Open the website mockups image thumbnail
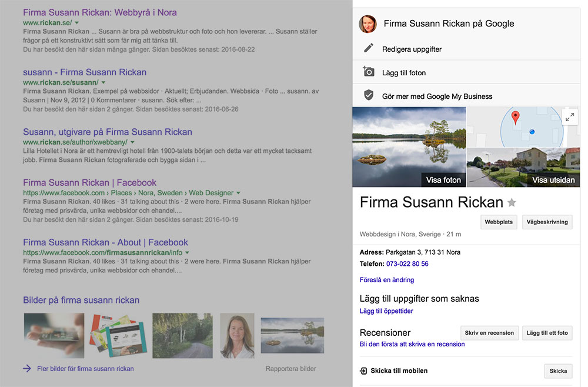The image size is (588, 387). click(x=118, y=336)
